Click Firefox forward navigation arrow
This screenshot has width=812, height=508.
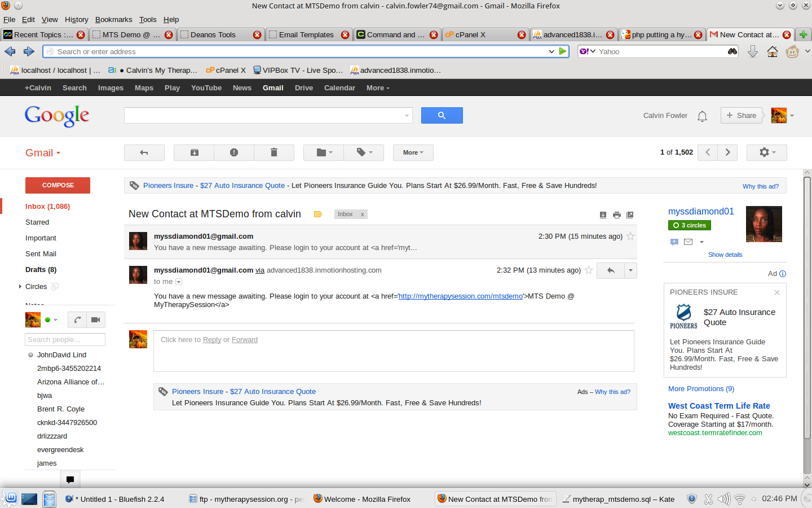pos(29,51)
